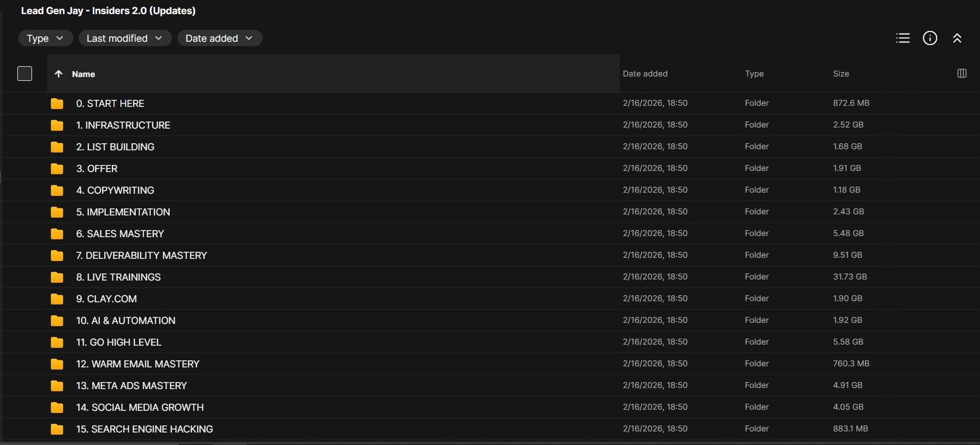The image size is (980, 445).
Task: Sort by the Size column header
Action: click(841, 74)
